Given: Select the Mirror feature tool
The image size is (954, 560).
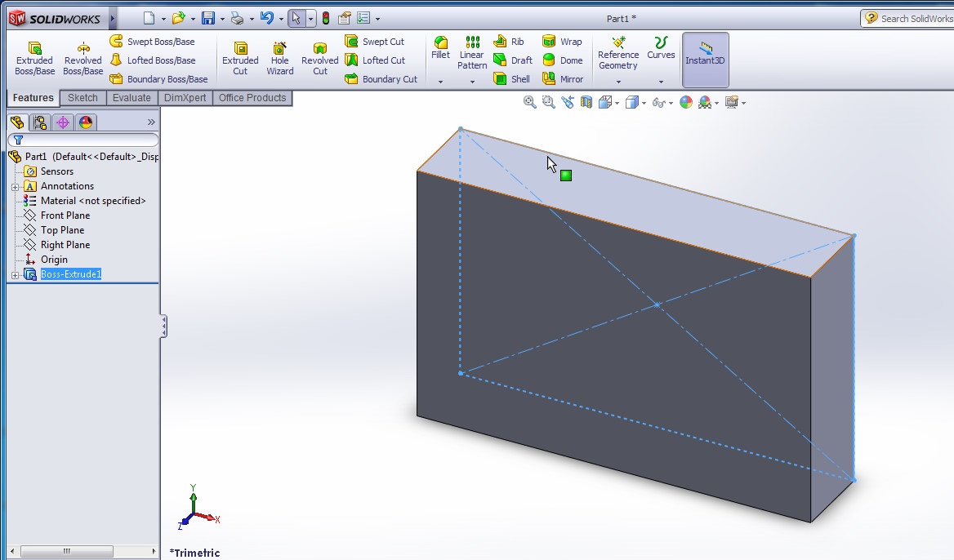Looking at the screenshot, I should click(x=564, y=78).
